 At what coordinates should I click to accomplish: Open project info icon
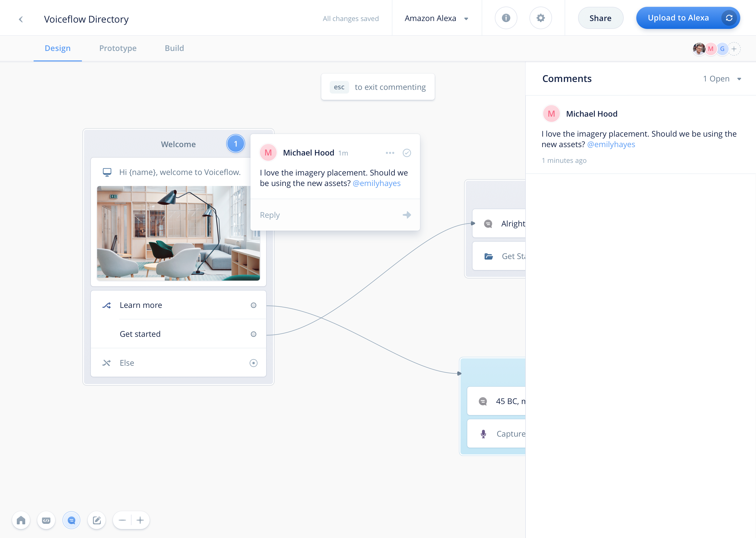[506, 18]
